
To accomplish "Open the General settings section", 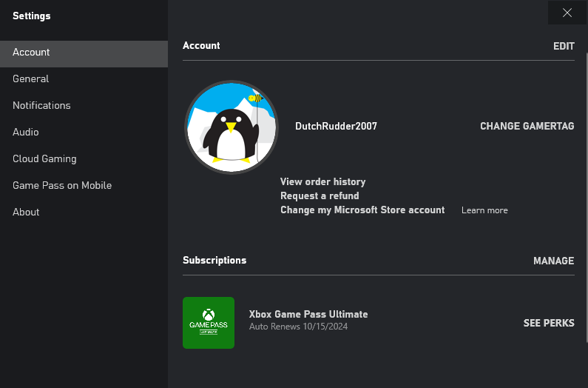I will [x=31, y=79].
